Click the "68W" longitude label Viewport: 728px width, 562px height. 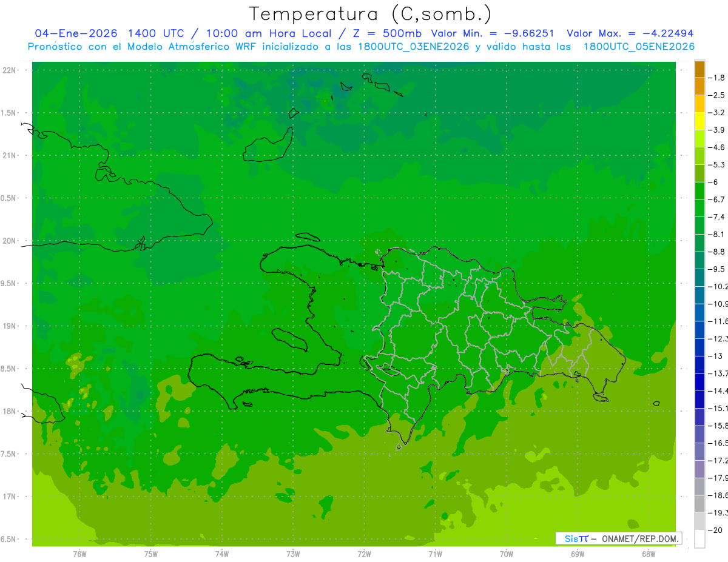point(649,554)
